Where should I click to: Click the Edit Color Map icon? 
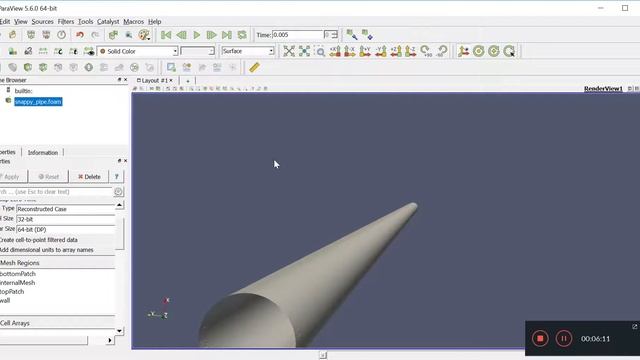(x=28, y=51)
